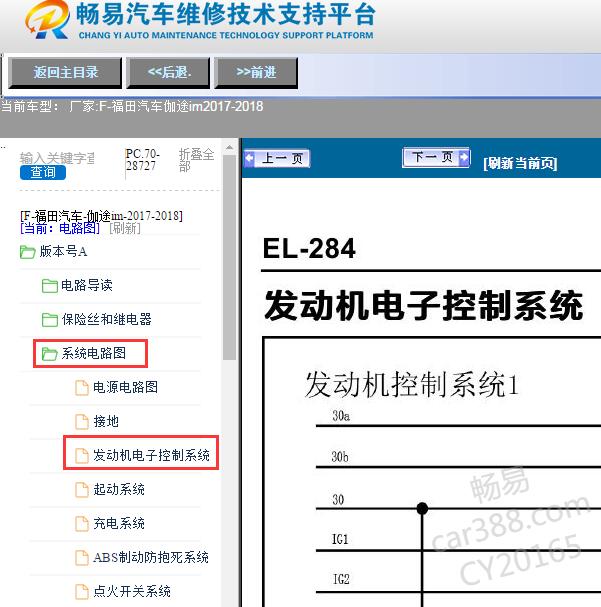Click the EL-284 page number heading

(309, 248)
